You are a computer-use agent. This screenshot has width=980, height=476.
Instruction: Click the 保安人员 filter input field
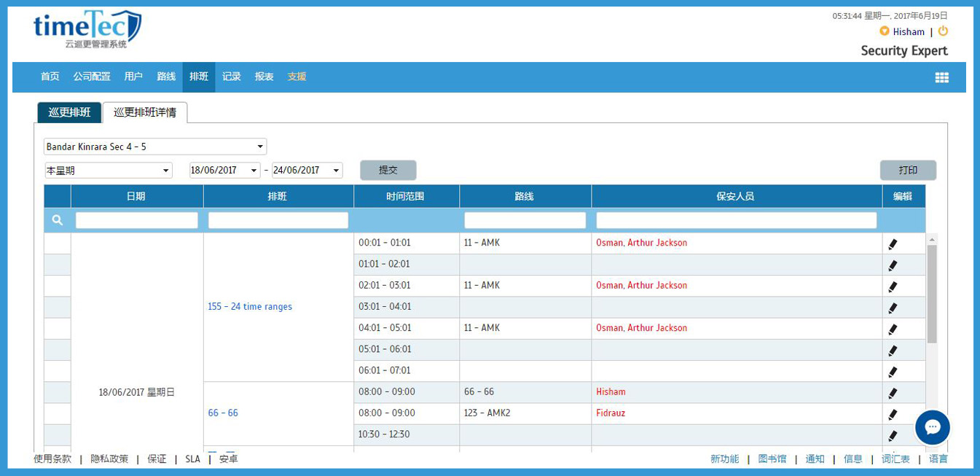[x=736, y=219]
